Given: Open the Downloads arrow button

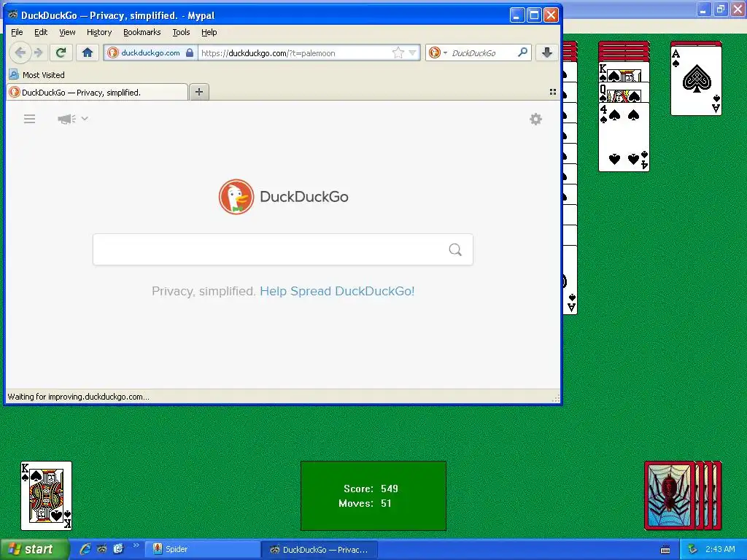Looking at the screenshot, I should [x=547, y=52].
